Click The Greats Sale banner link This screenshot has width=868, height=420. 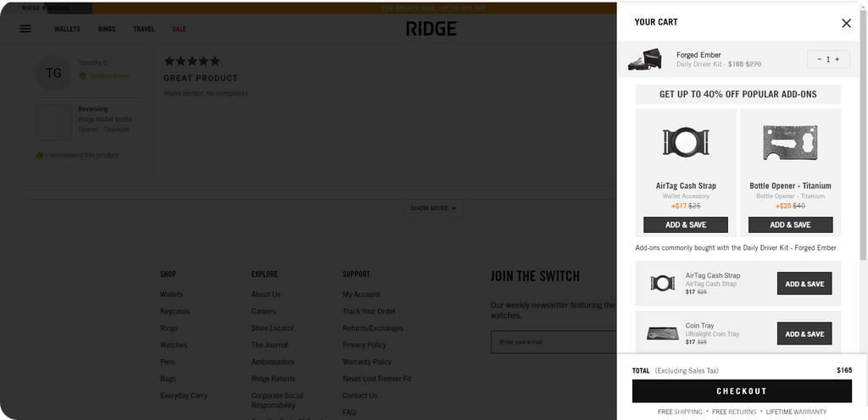(x=433, y=8)
